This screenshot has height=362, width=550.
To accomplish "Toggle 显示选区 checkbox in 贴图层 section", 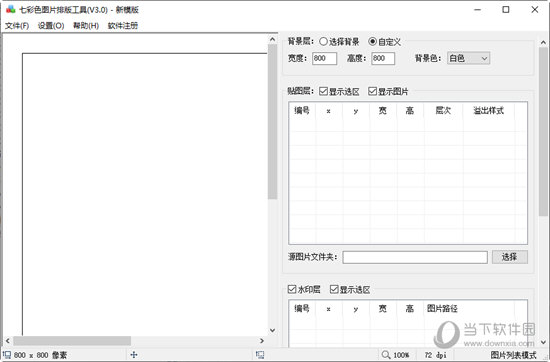I will tap(323, 92).
